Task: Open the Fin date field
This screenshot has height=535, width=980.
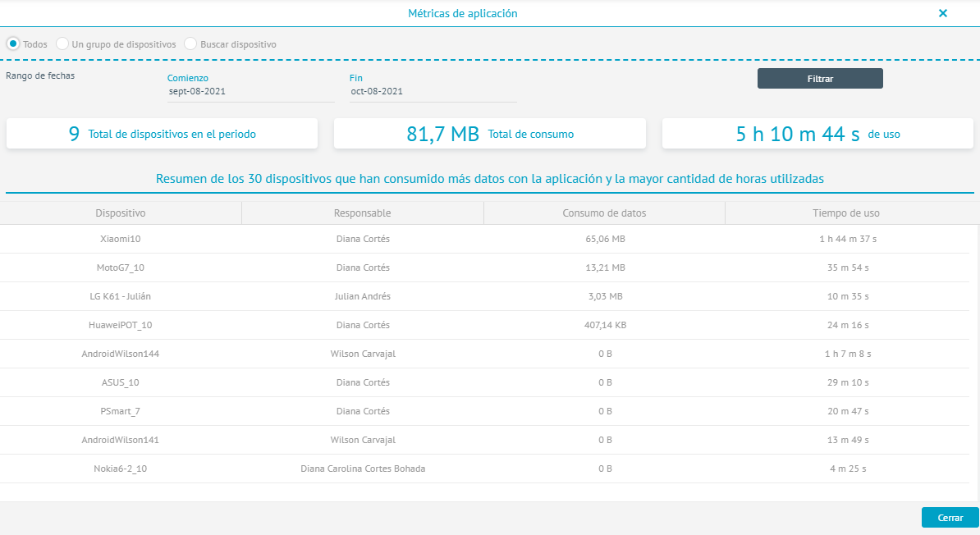Action: pos(433,91)
